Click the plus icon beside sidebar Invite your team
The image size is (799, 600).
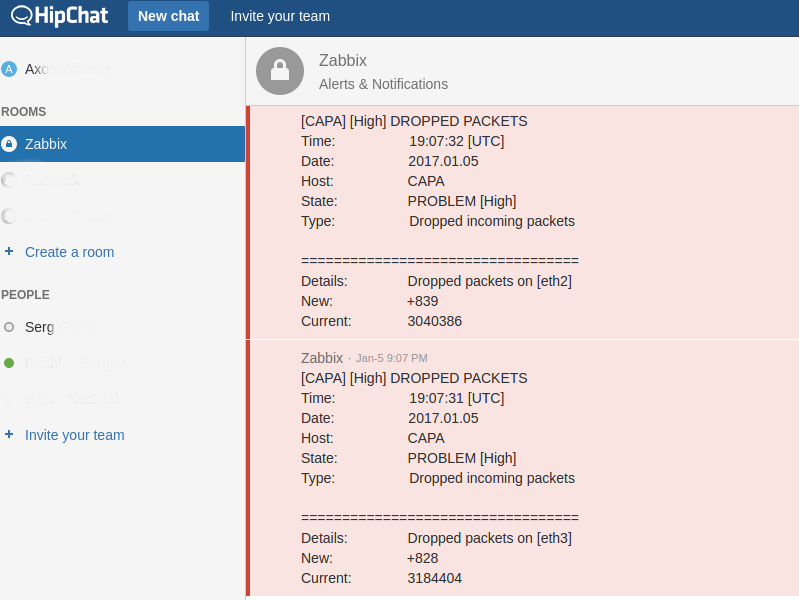tap(9, 435)
